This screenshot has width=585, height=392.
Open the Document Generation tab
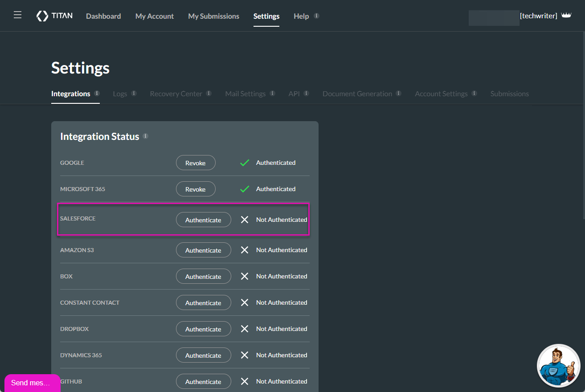[357, 94]
